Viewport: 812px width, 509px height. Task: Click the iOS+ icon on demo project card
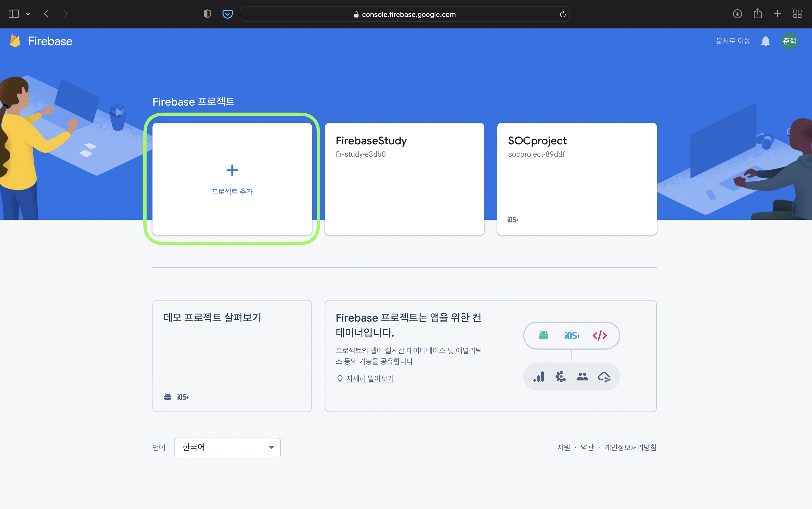click(183, 397)
